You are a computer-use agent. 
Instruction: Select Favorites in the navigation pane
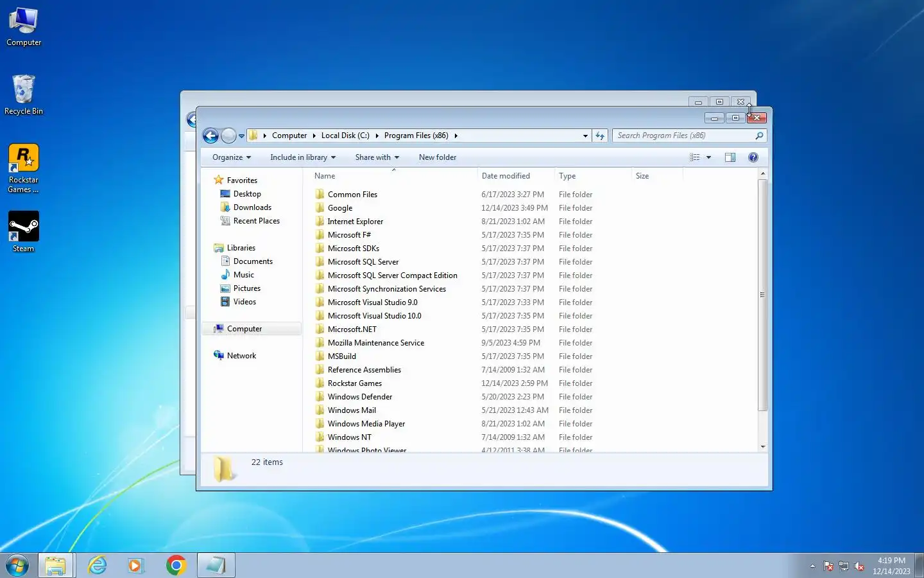[x=242, y=180]
